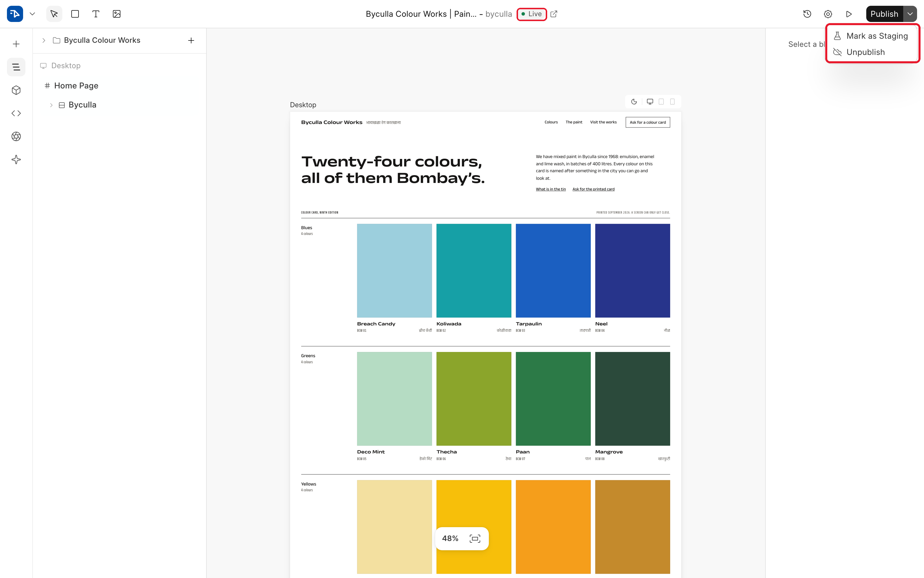Expand the Byculla Colour Works folder
Image resolution: width=924 pixels, height=578 pixels.
click(x=44, y=40)
